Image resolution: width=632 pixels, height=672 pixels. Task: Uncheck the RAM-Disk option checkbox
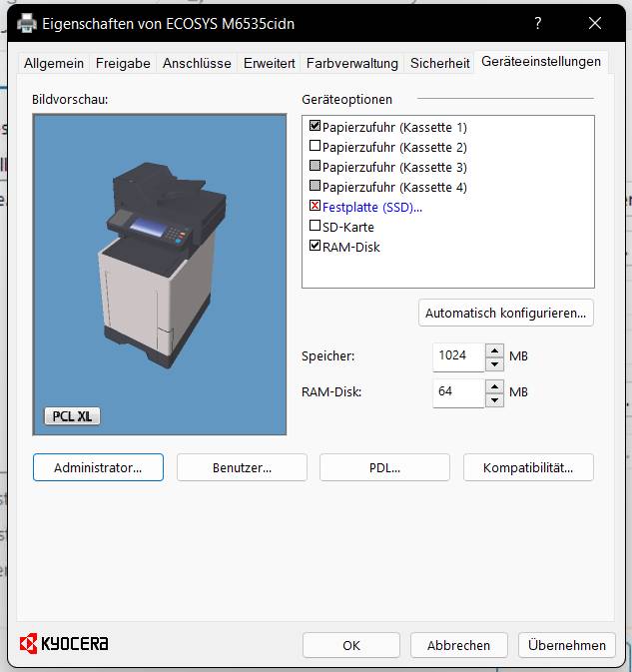(315, 246)
